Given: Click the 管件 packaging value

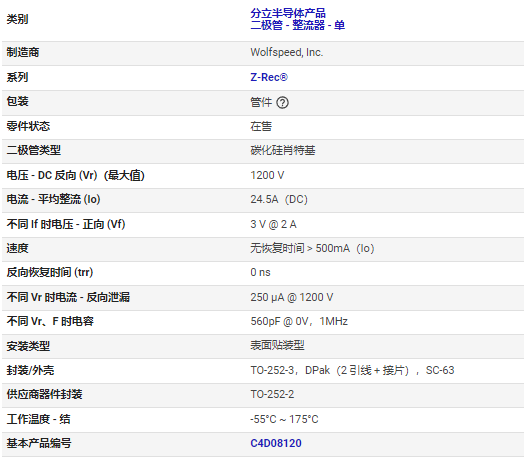Looking at the screenshot, I should [261, 102].
